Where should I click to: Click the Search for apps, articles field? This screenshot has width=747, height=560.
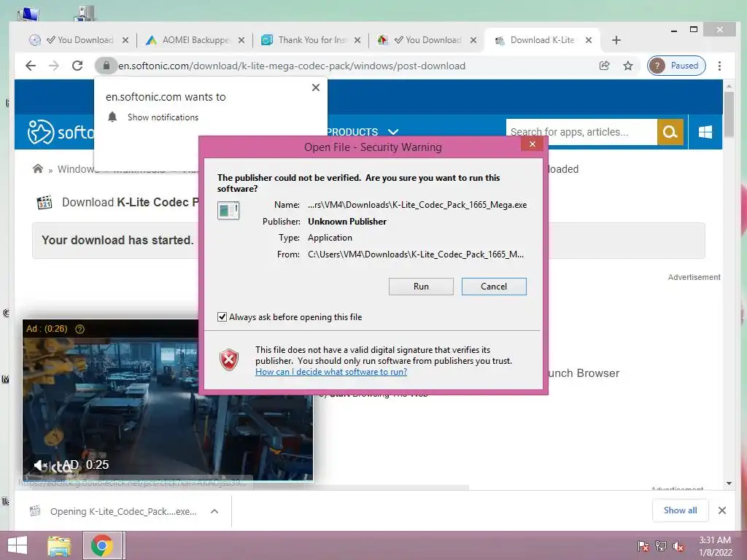tap(581, 132)
